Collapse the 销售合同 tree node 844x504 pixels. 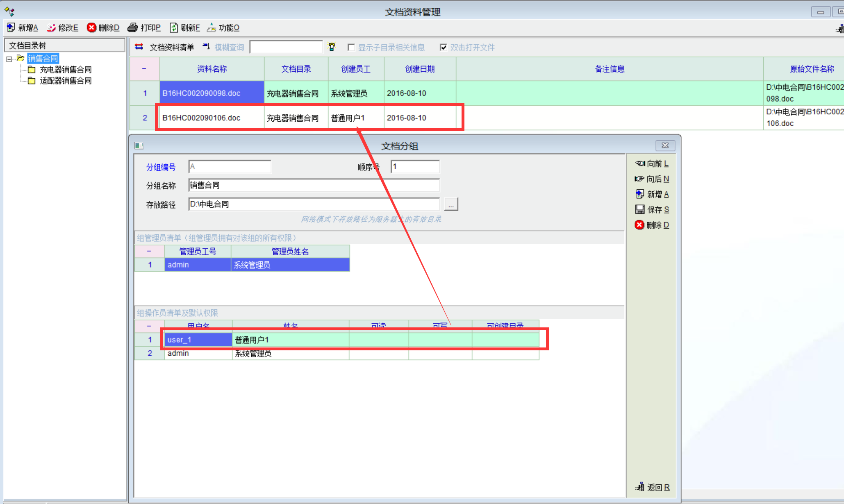click(9, 59)
